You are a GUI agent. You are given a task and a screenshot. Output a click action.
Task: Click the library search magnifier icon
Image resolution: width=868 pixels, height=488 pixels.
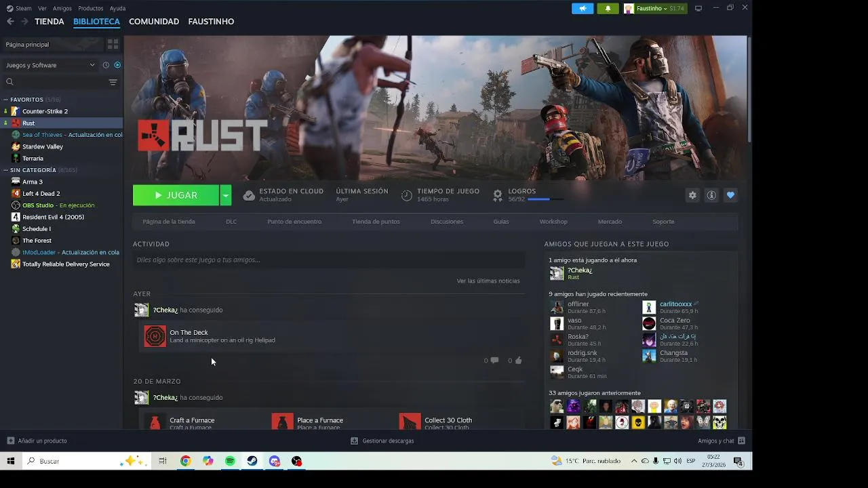point(9,82)
